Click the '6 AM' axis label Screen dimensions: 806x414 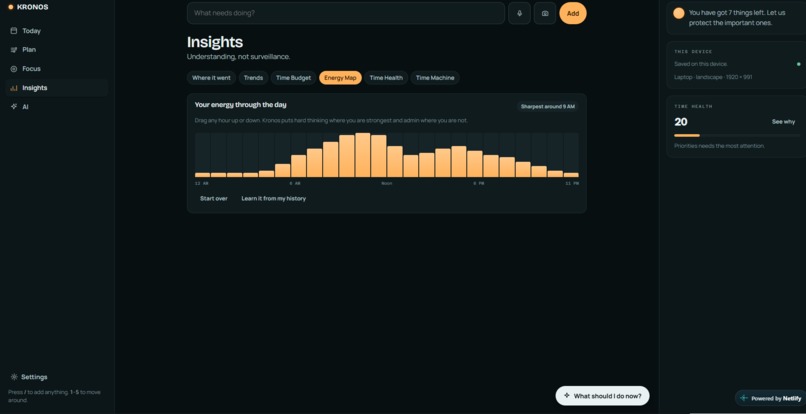[295, 184]
